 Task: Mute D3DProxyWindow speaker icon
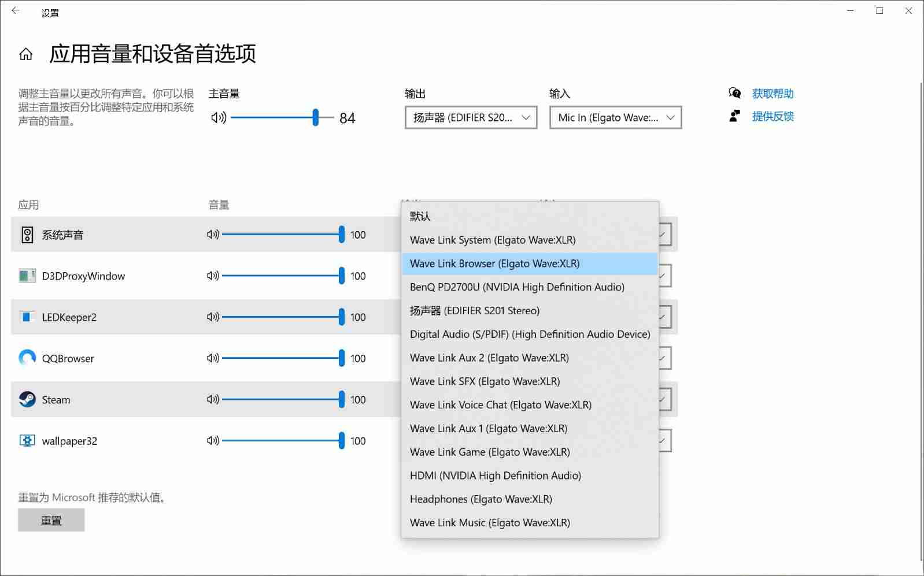coord(213,276)
